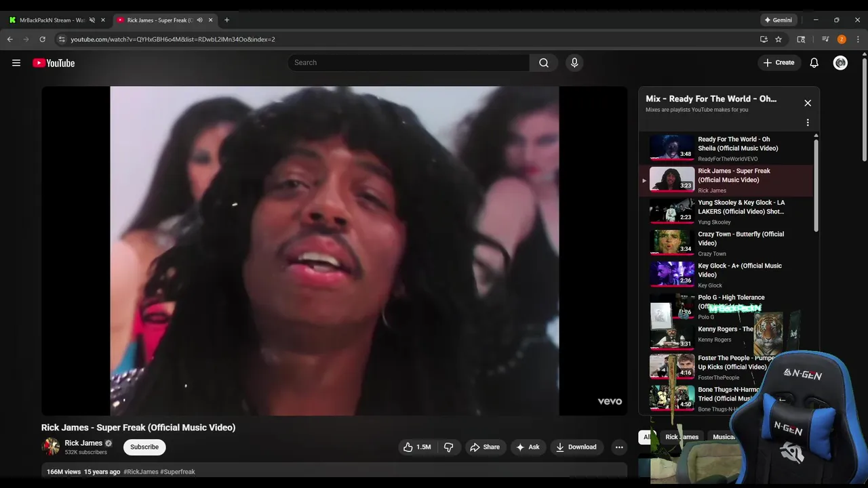Open more actions ellipsis below video
Viewport: 868px width, 488px height.
[x=618, y=447]
